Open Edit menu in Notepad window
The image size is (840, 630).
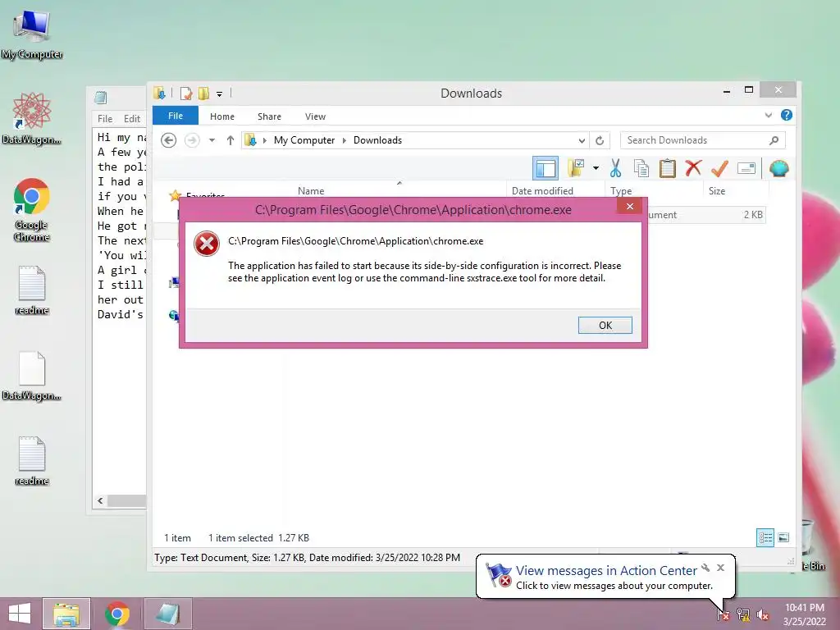132,118
